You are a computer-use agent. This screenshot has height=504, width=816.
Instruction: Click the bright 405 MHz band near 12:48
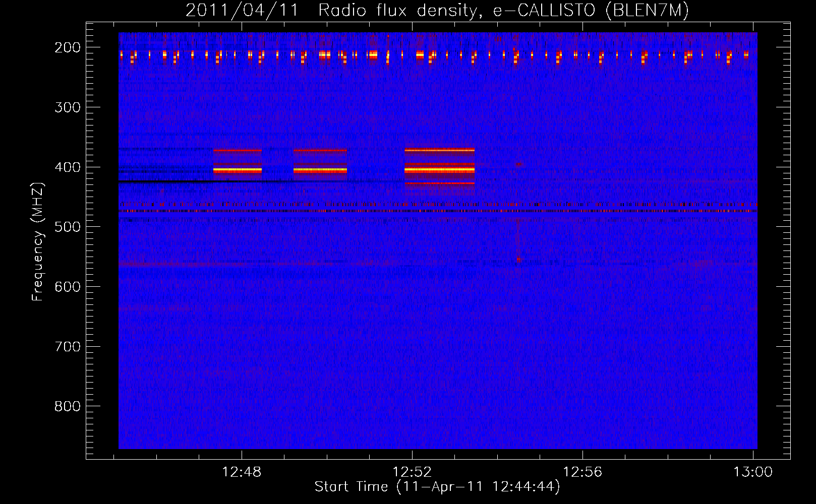pos(238,170)
